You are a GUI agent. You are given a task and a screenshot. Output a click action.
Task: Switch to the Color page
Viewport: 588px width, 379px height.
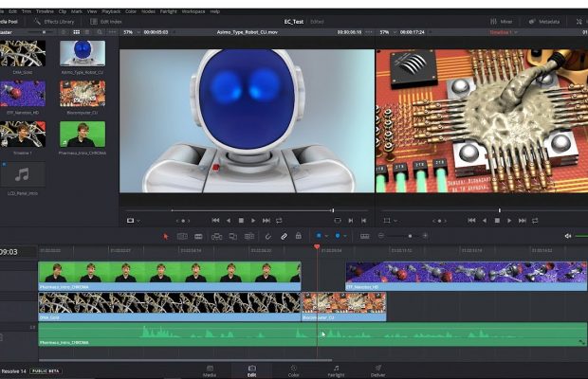pos(294,370)
